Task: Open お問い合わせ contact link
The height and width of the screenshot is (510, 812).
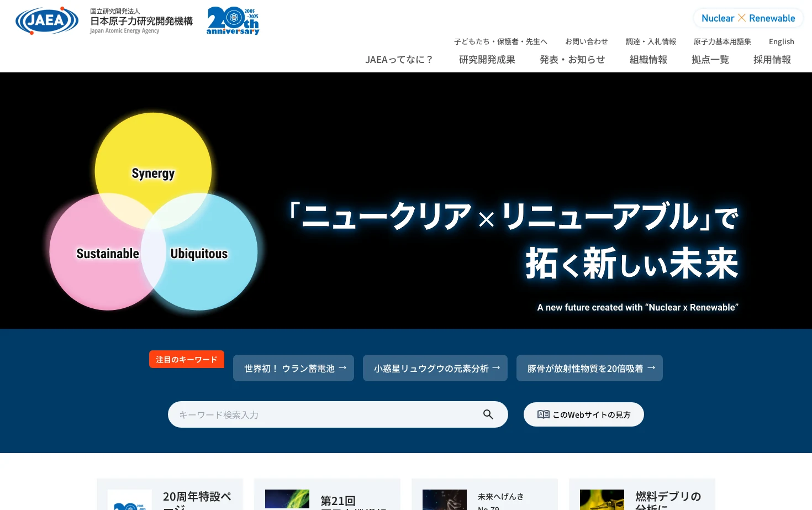Action: (x=586, y=41)
